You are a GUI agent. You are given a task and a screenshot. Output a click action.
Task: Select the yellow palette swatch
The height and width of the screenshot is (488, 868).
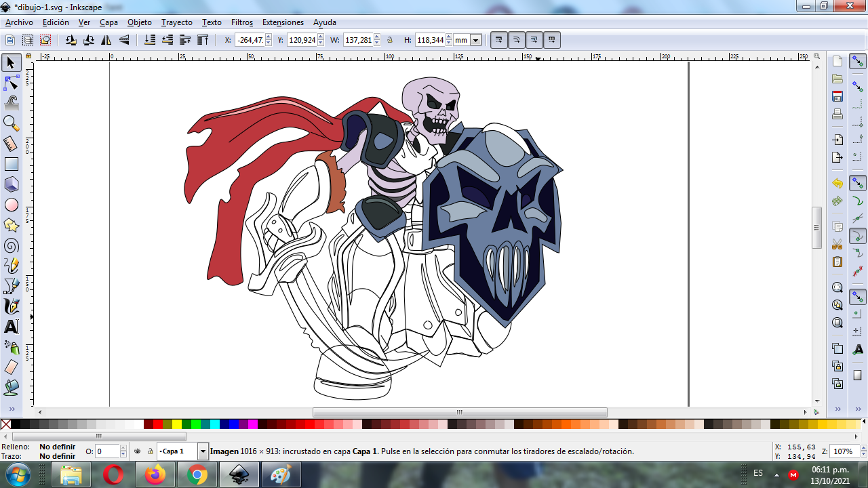click(177, 424)
